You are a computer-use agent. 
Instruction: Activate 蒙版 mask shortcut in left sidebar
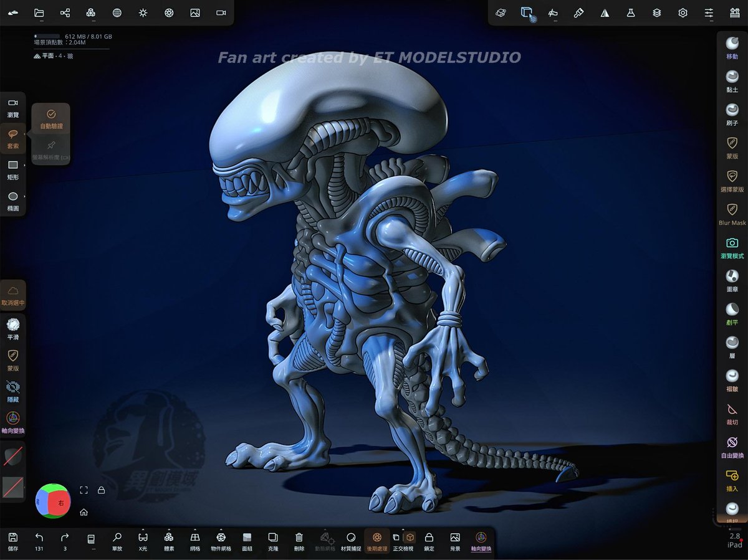point(13,360)
